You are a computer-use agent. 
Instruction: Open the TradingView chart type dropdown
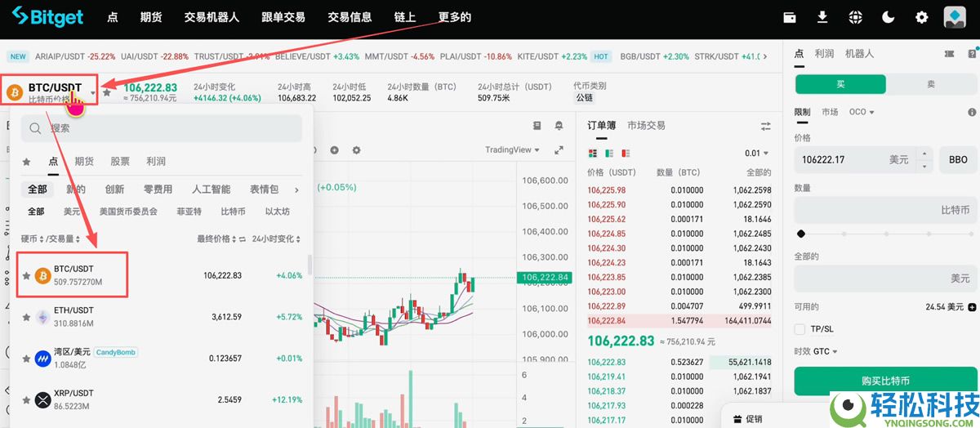pos(513,150)
